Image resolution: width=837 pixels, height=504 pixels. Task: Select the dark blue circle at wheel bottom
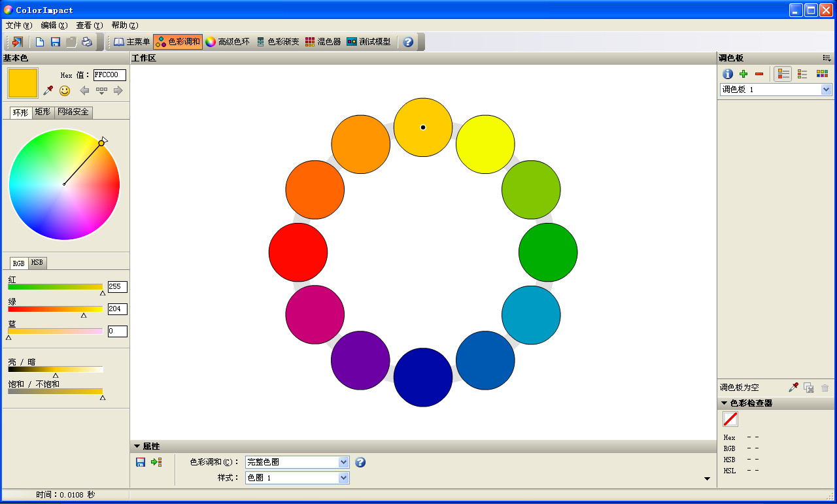[423, 377]
